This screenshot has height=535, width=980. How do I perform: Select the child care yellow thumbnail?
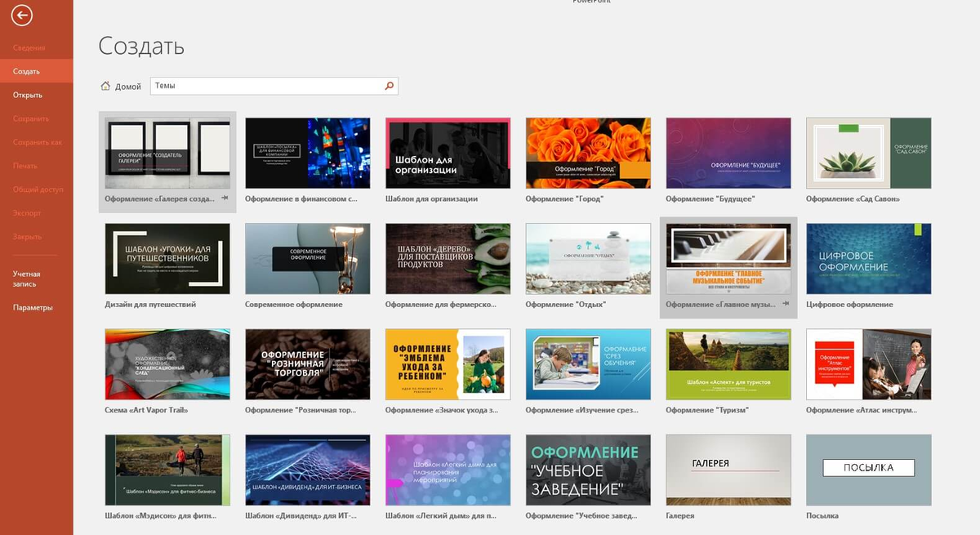(x=448, y=364)
